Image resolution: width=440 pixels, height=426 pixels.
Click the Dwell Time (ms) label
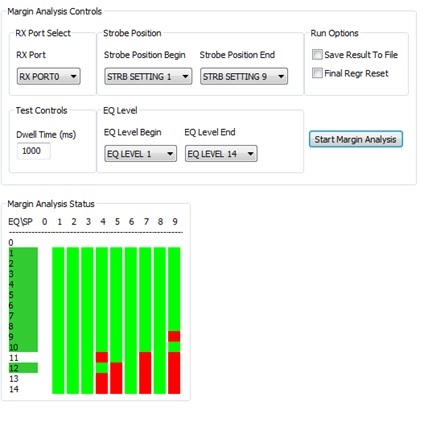(46, 135)
